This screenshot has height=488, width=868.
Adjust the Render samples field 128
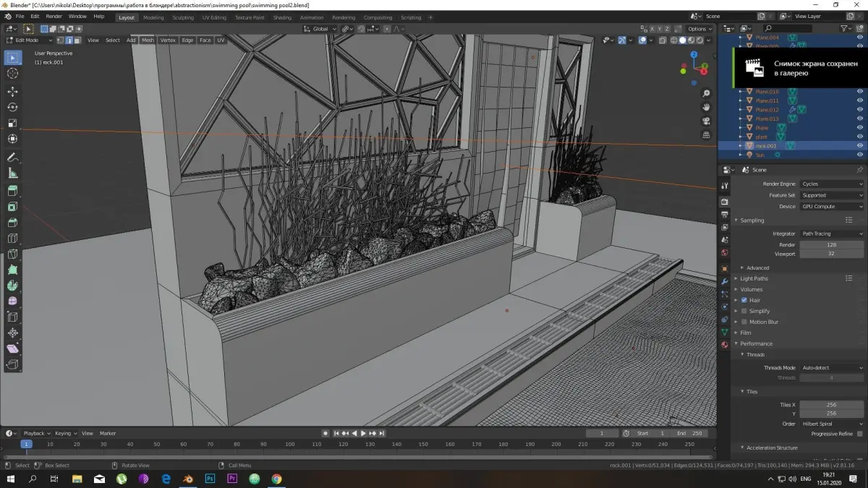832,245
